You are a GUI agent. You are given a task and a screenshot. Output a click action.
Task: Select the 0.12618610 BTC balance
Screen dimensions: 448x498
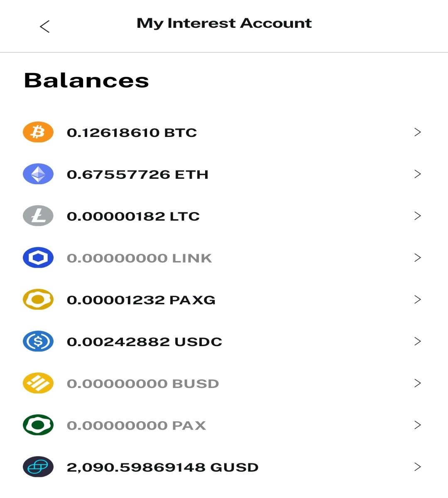[132, 133]
